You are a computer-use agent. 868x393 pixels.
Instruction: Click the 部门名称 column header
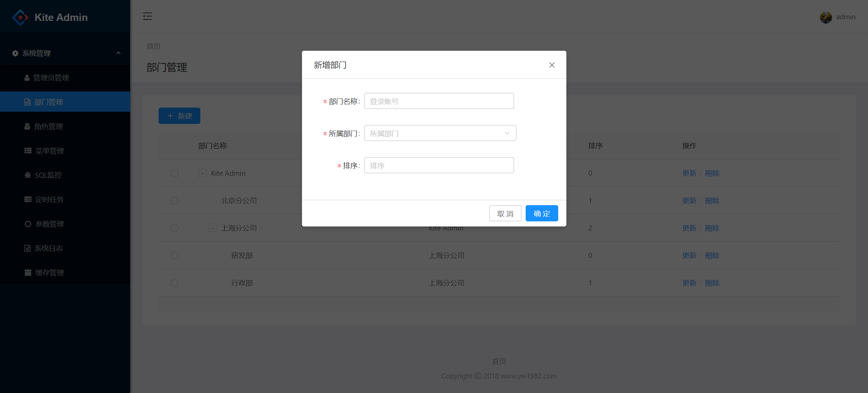coord(213,146)
